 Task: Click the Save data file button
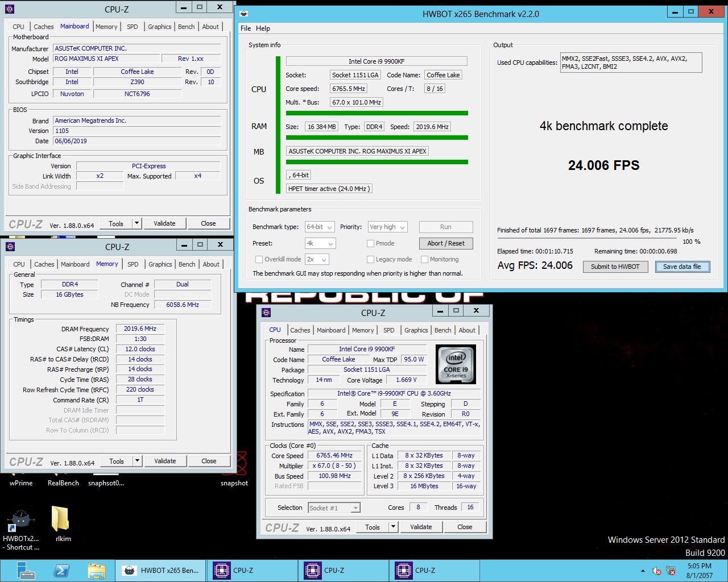point(682,267)
